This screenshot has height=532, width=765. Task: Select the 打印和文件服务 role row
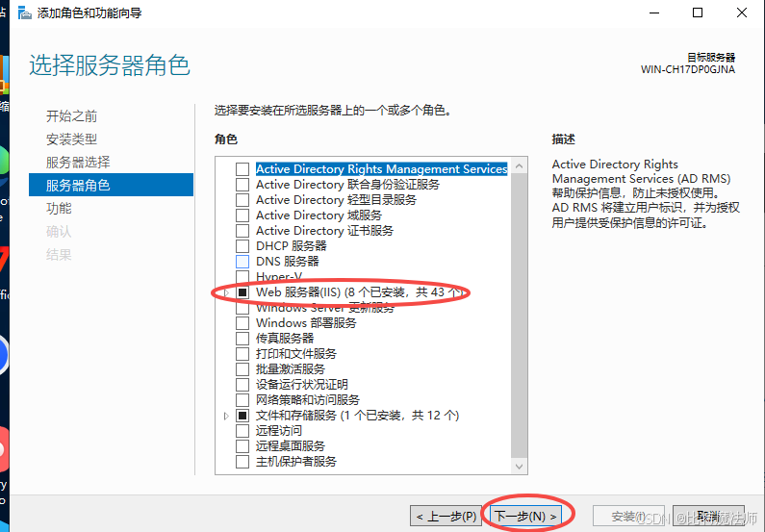(x=296, y=353)
